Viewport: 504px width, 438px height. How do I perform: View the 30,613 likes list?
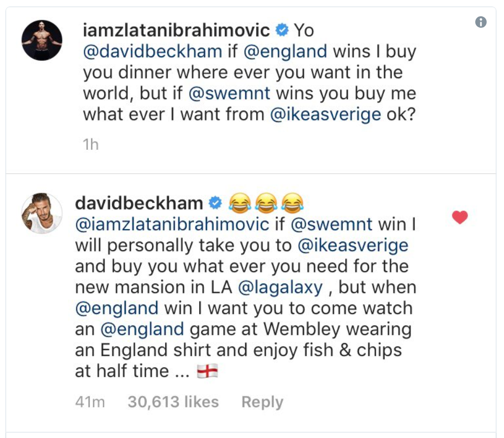173,402
